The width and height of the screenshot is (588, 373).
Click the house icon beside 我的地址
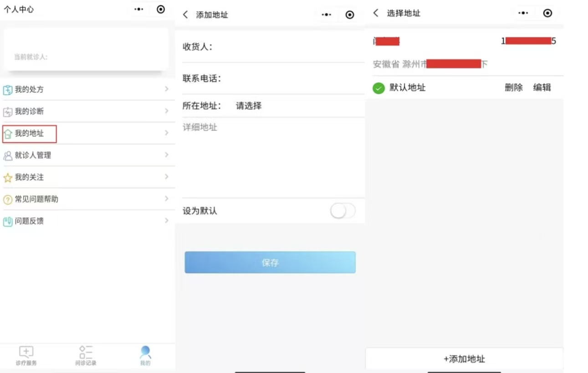[x=8, y=134]
